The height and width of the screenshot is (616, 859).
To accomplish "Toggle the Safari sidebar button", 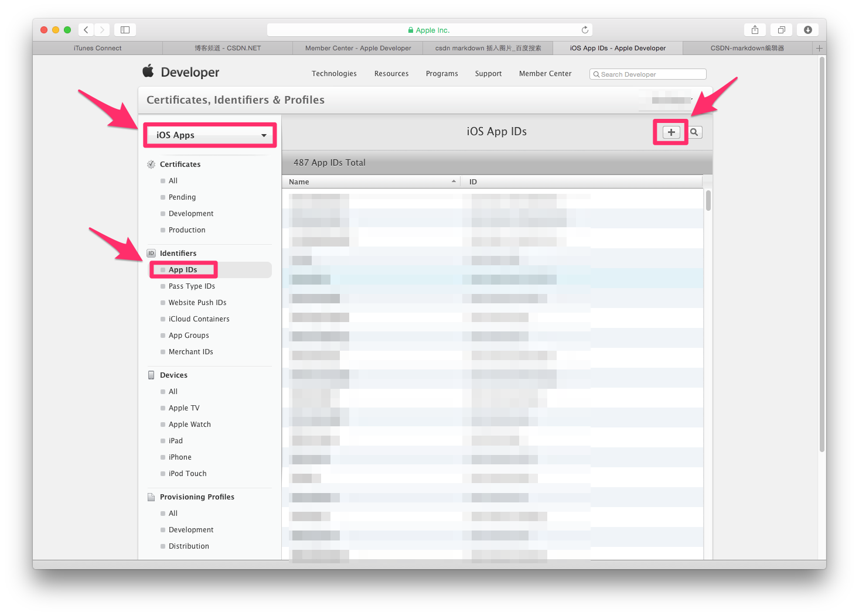I will tap(125, 30).
